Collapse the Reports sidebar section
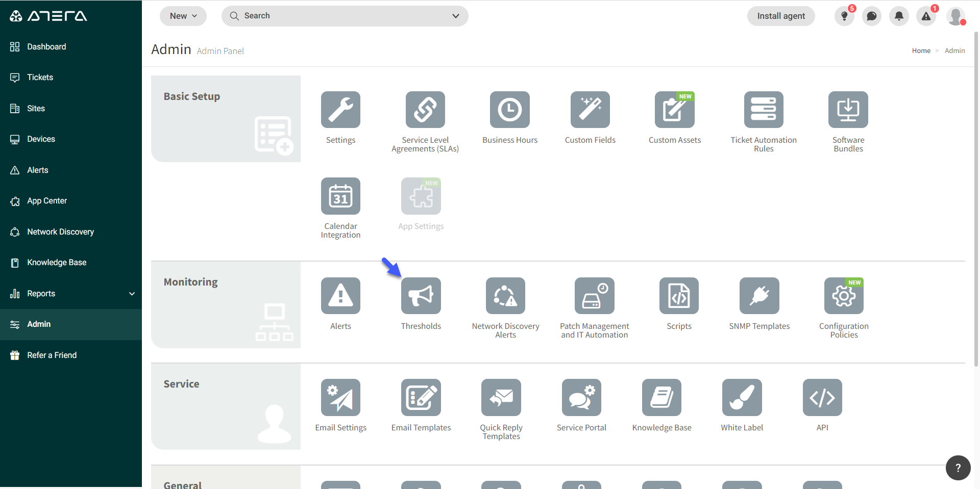 [x=132, y=293]
